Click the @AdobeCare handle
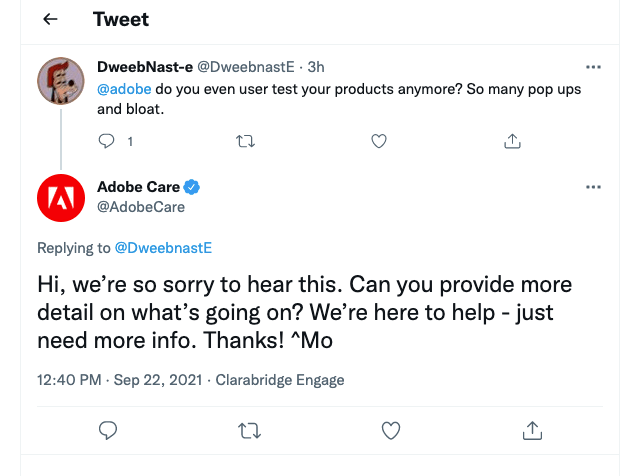The width and height of the screenshot is (631, 476). pyautogui.click(x=141, y=207)
